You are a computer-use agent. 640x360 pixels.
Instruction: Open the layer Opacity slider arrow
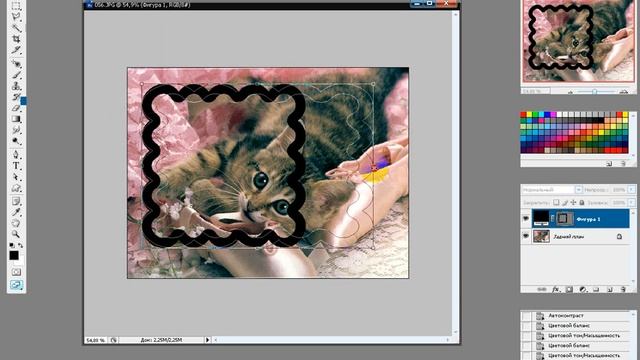631,190
